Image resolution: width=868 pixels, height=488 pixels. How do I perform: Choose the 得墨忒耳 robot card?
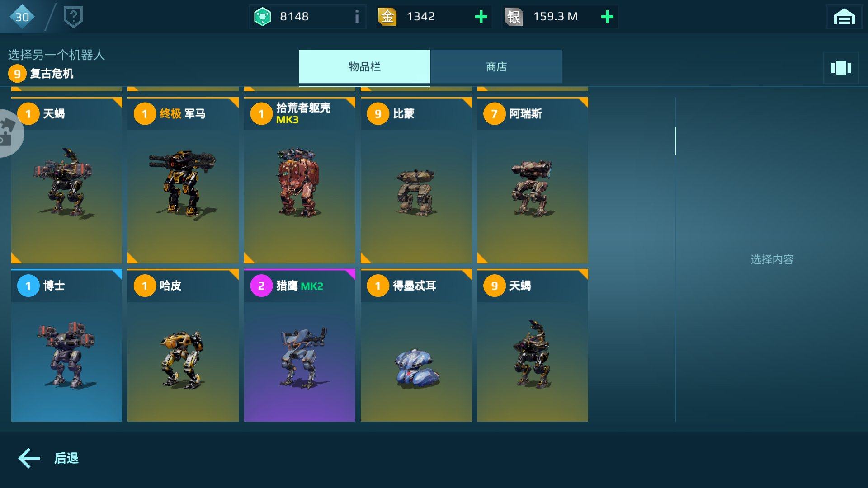point(416,345)
